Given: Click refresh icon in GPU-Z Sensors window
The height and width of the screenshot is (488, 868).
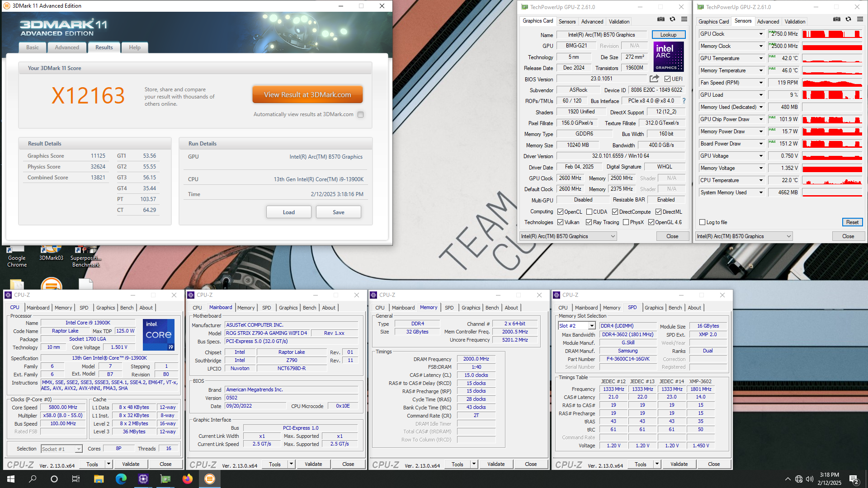Looking at the screenshot, I should tap(849, 19).
